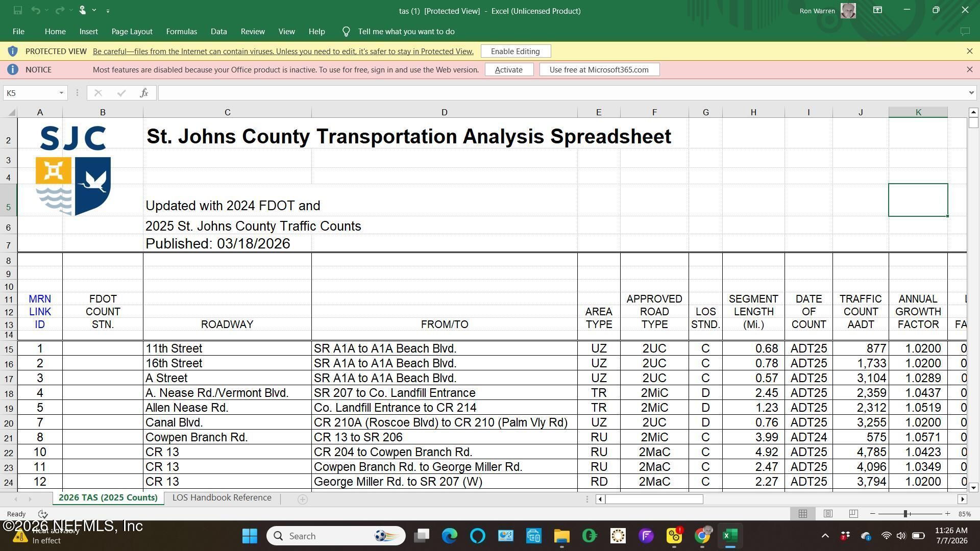This screenshot has width=980, height=551.
Task: Click the Ribbon Display Options icon
Action: pos(877,10)
